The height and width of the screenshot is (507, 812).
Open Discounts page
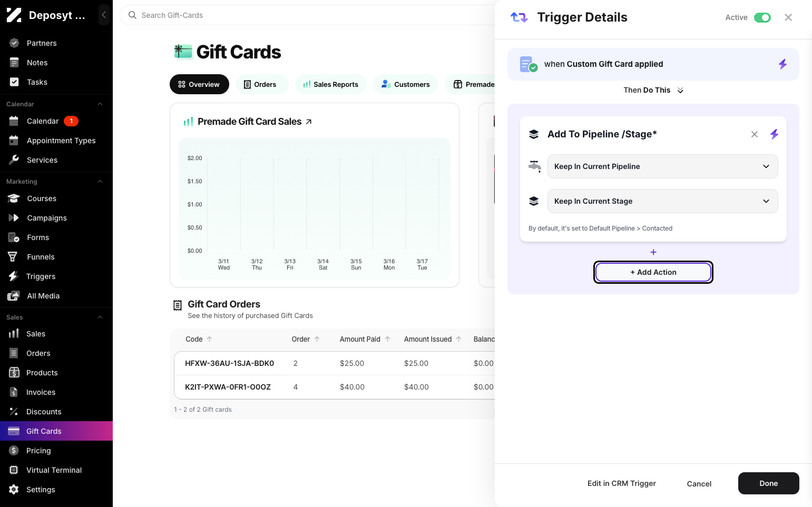tap(44, 412)
